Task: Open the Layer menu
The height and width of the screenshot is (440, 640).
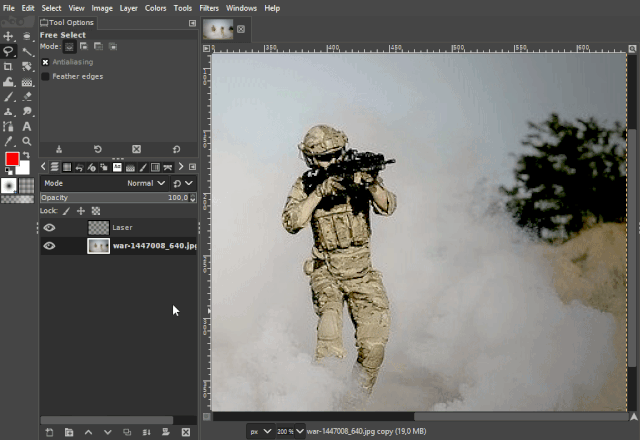Action: click(128, 8)
